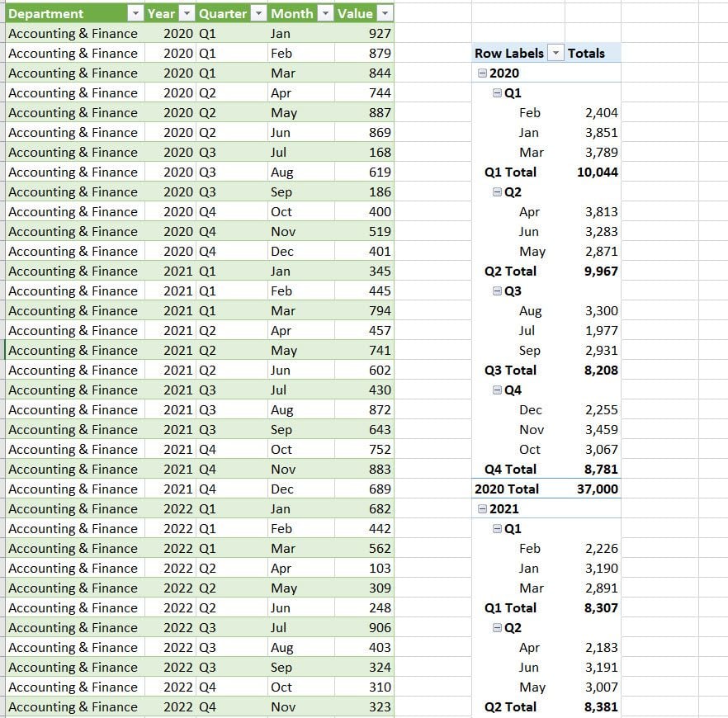Click the value cell 602

coord(364,370)
